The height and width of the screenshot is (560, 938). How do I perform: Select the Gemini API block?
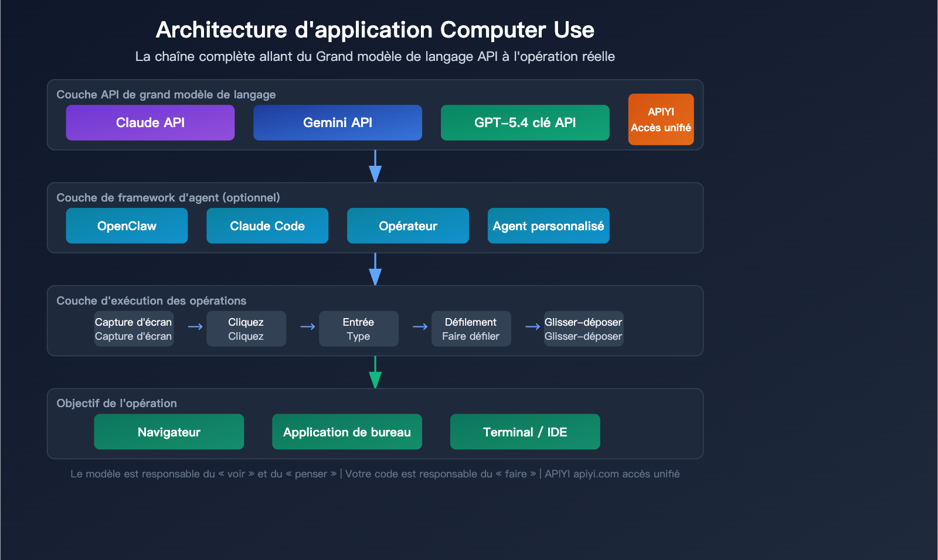click(x=337, y=122)
